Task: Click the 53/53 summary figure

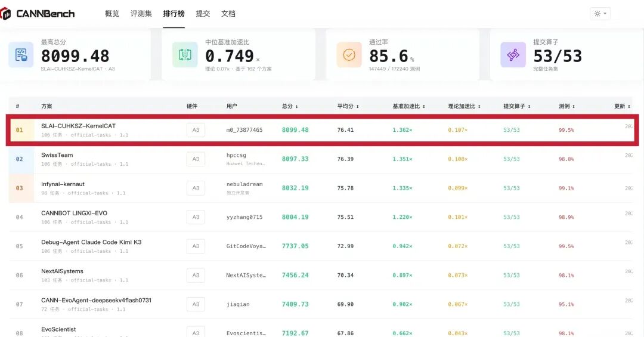Action: [558, 56]
